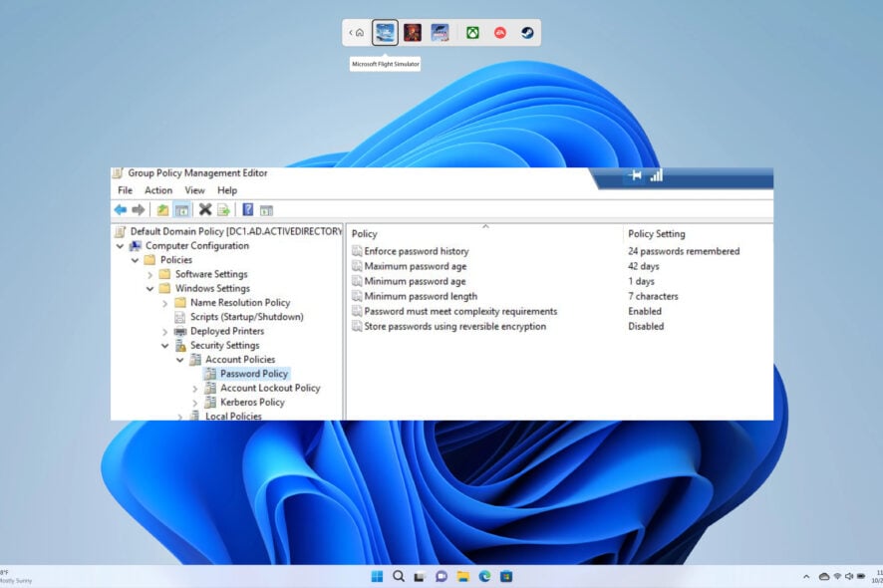Click the EA app icon in game bar
Screen dimensions: 883x588
(500, 32)
